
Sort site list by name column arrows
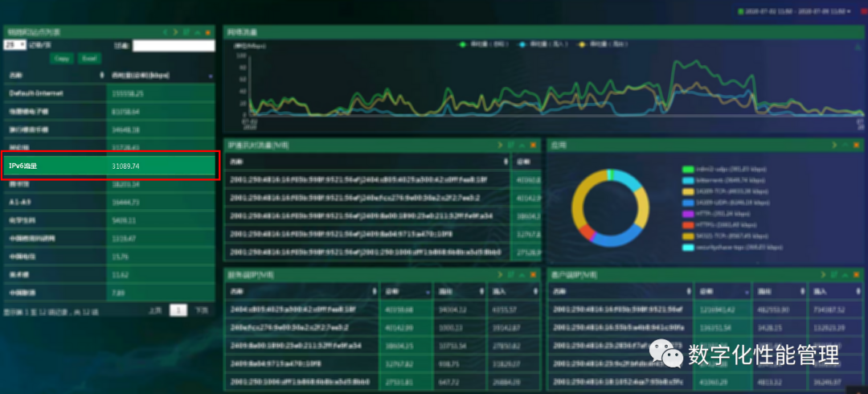tap(101, 75)
